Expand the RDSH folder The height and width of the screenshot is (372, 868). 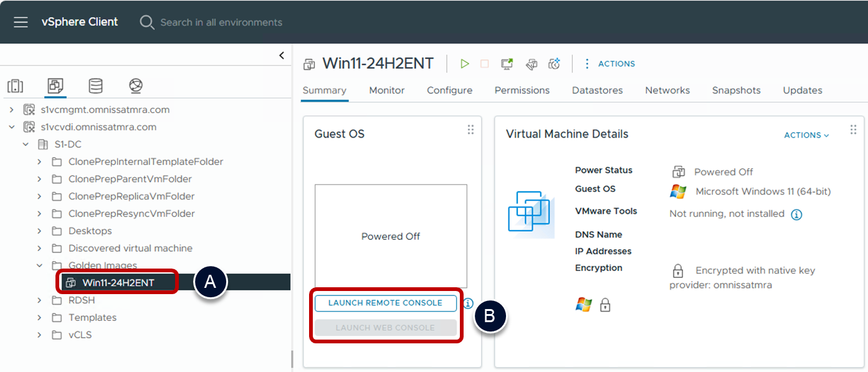click(39, 300)
